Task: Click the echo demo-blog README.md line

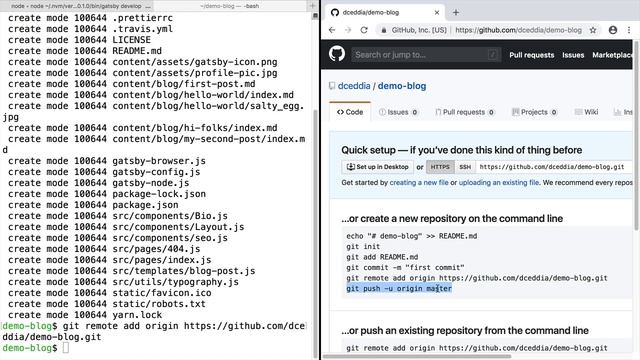Action: [411, 236]
